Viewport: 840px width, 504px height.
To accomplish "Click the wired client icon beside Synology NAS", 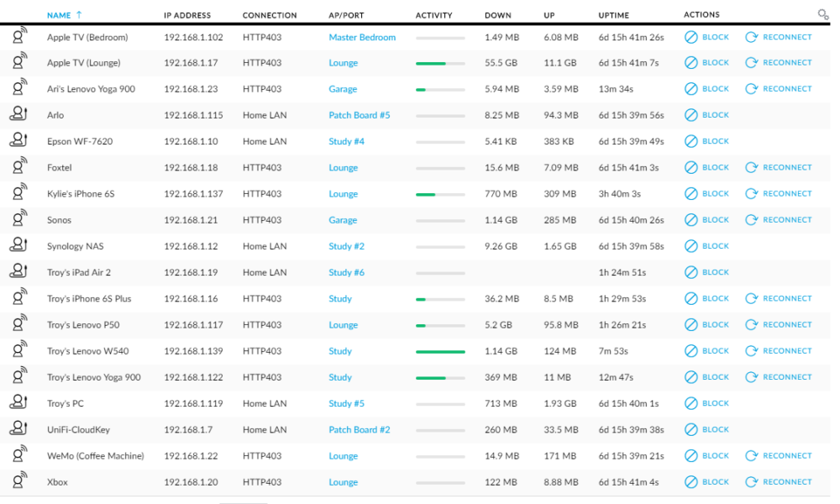I will (x=18, y=245).
